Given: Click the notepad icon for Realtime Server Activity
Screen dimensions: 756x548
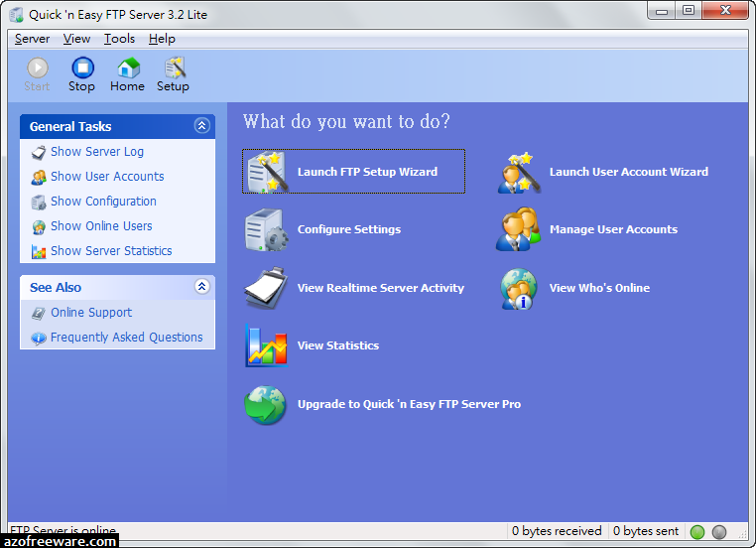Looking at the screenshot, I should click(x=266, y=288).
